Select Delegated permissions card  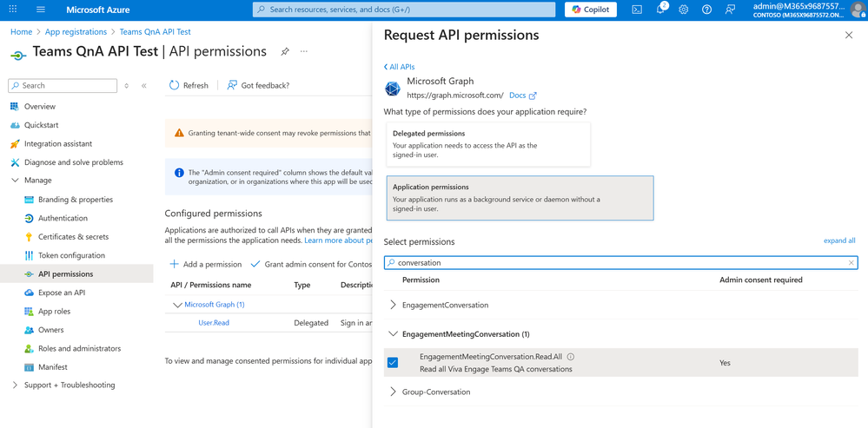coord(487,144)
